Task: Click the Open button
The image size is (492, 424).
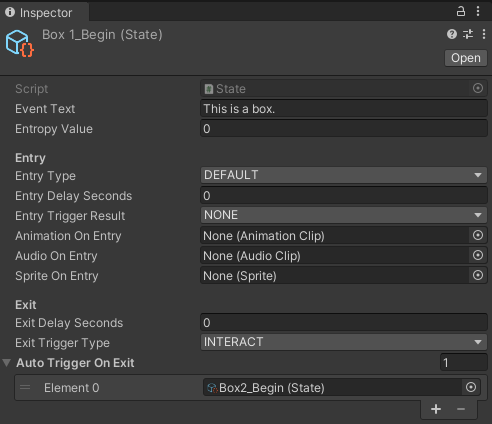Action: (466, 58)
